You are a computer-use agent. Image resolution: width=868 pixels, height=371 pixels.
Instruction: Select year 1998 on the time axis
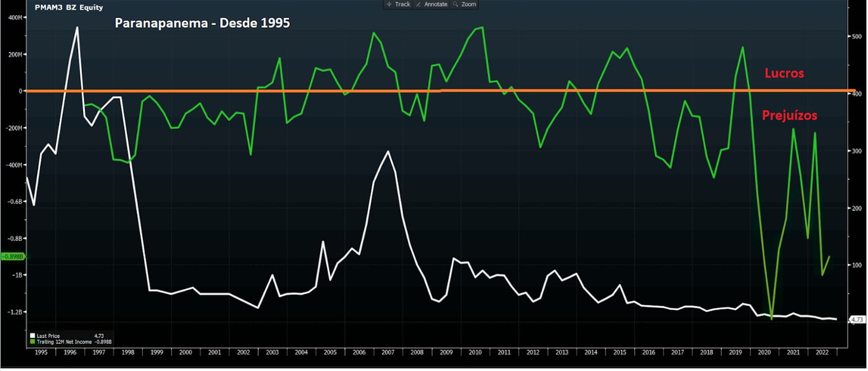(128, 351)
